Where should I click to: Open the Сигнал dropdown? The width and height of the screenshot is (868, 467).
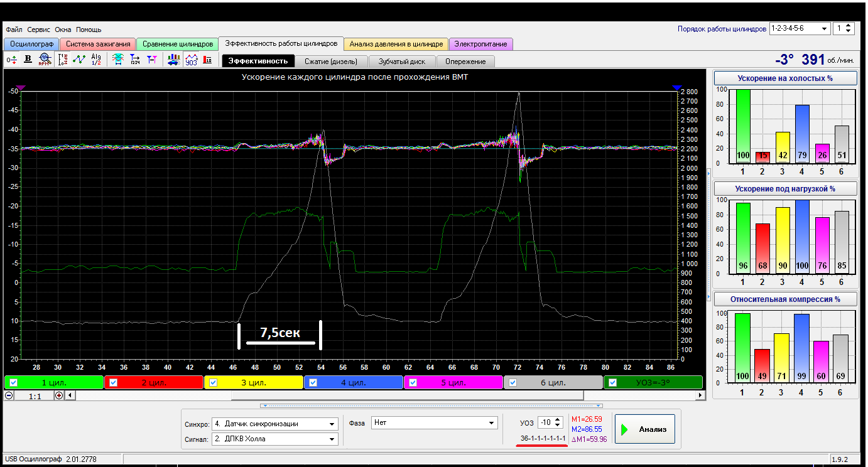275,439
